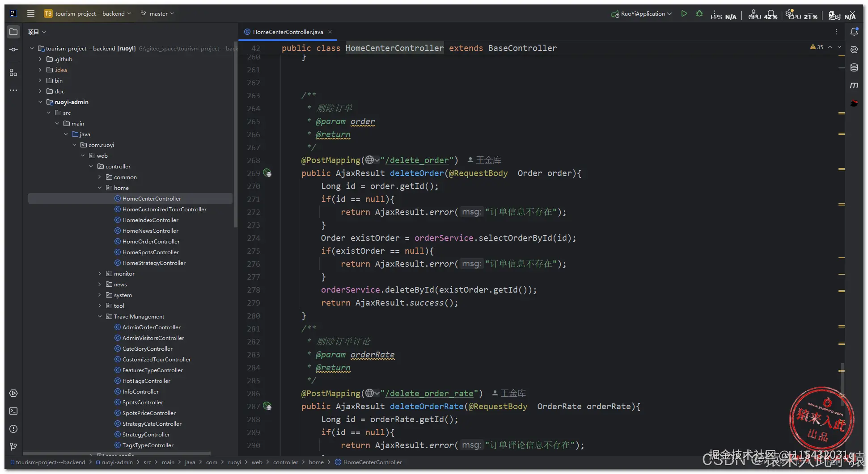Jump to next highlighted problem arrow
This screenshot has height=474, width=868.
click(x=839, y=47)
